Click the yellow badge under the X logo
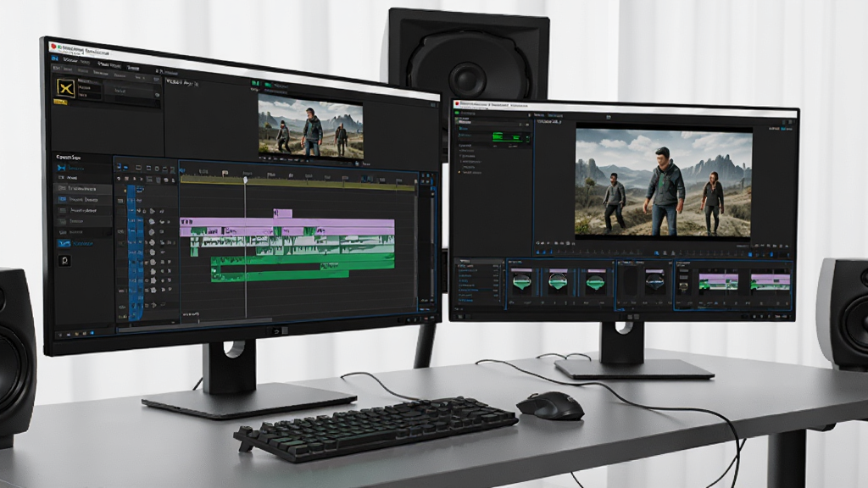Screen dimensions: 868x488 (x=60, y=102)
